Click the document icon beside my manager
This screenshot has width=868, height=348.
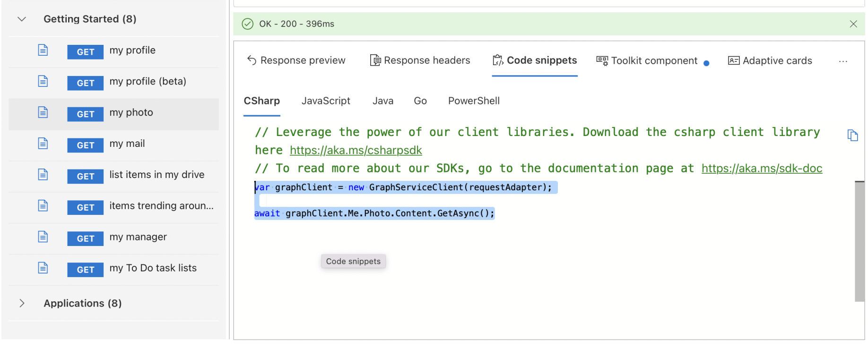tap(43, 237)
